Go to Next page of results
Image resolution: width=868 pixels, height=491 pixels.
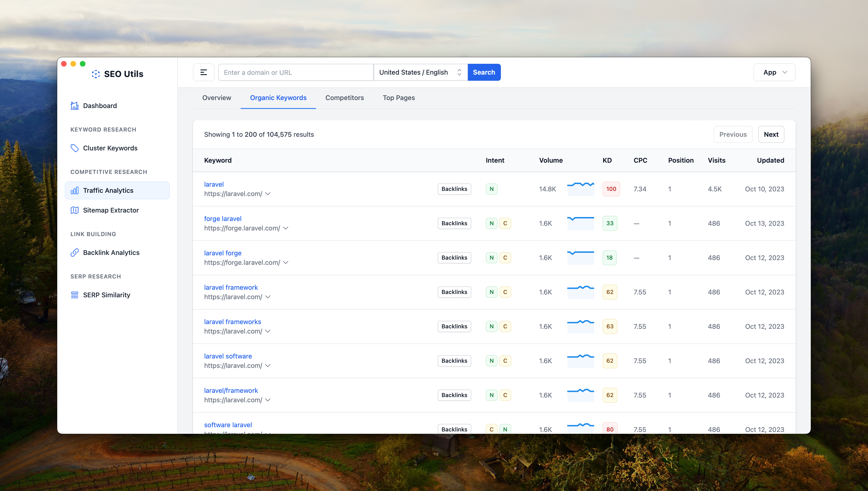click(771, 135)
